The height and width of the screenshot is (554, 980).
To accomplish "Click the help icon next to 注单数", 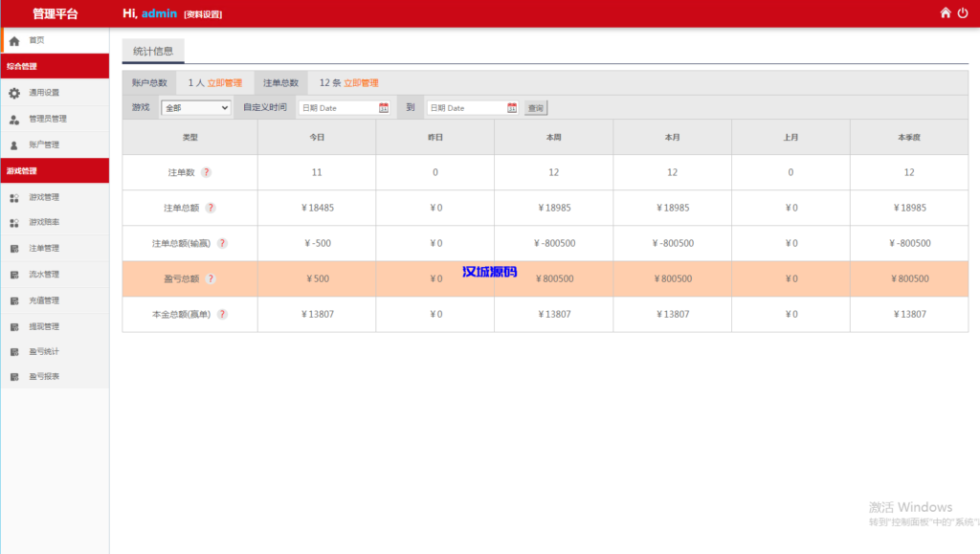I will [206, 172].
